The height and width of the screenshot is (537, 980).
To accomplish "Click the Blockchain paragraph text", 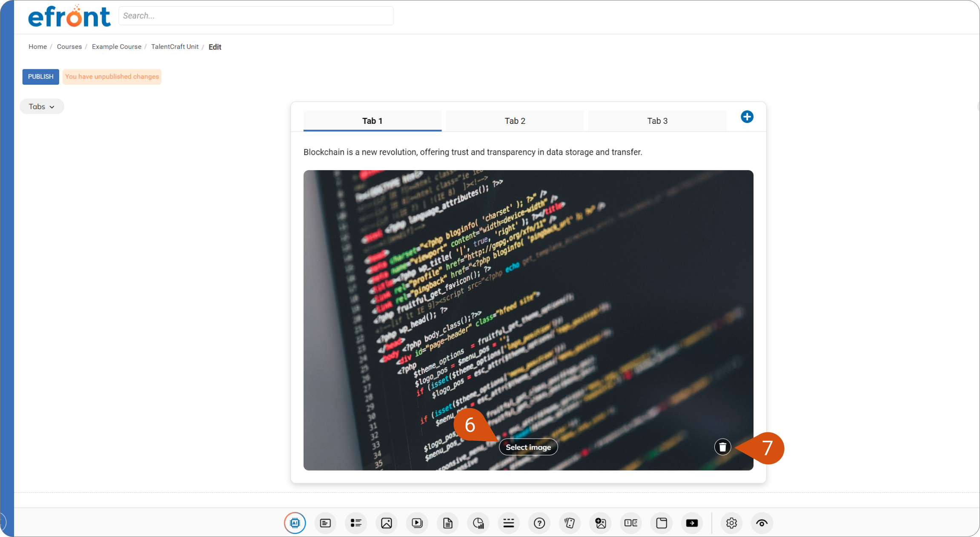I will pyautogui.click(x=473, y=152).
